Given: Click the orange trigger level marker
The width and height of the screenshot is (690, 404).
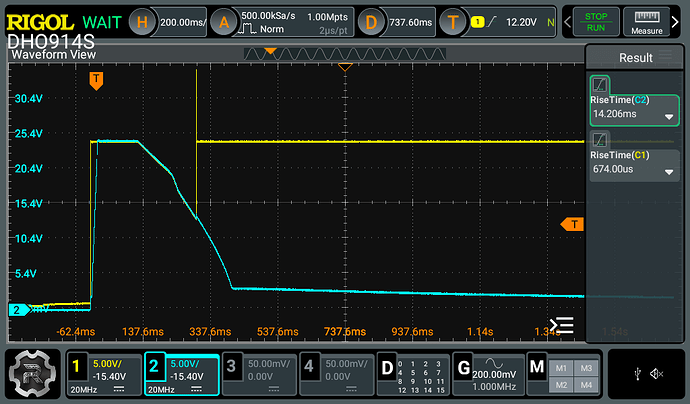Looking at the screenshot, I should point(571,224).
